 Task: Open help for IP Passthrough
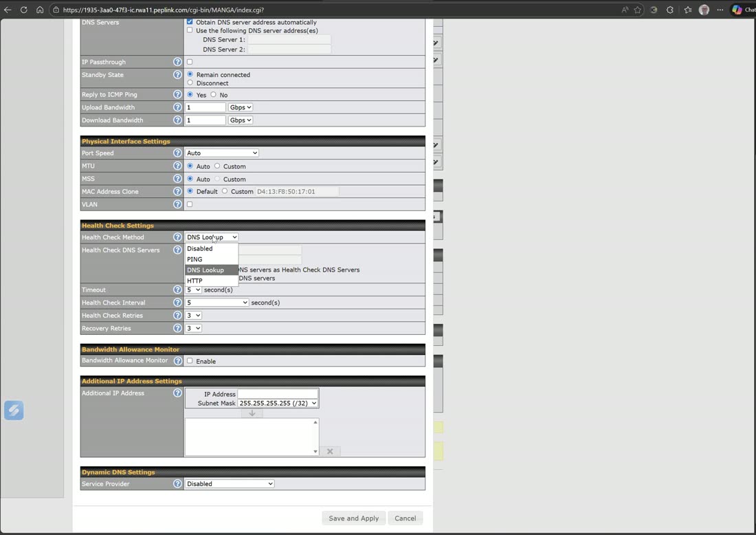pyautogui.click(x=177, y=62)
